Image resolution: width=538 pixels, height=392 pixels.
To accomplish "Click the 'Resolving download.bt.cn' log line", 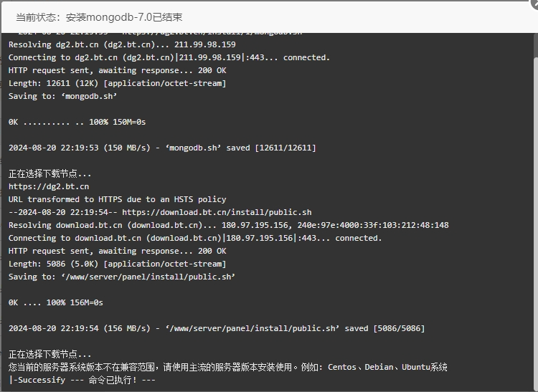I will point(229,225).
